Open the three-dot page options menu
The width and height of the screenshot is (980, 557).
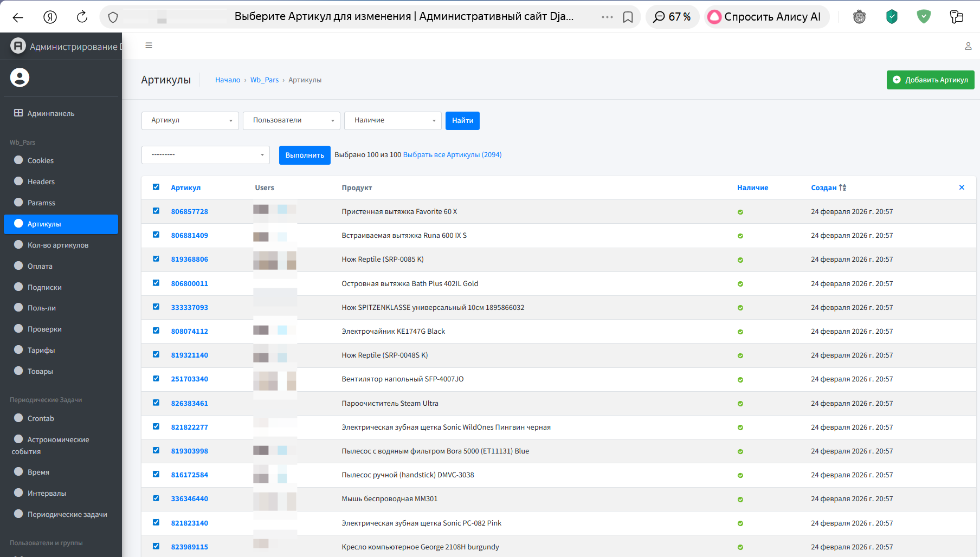607,17
